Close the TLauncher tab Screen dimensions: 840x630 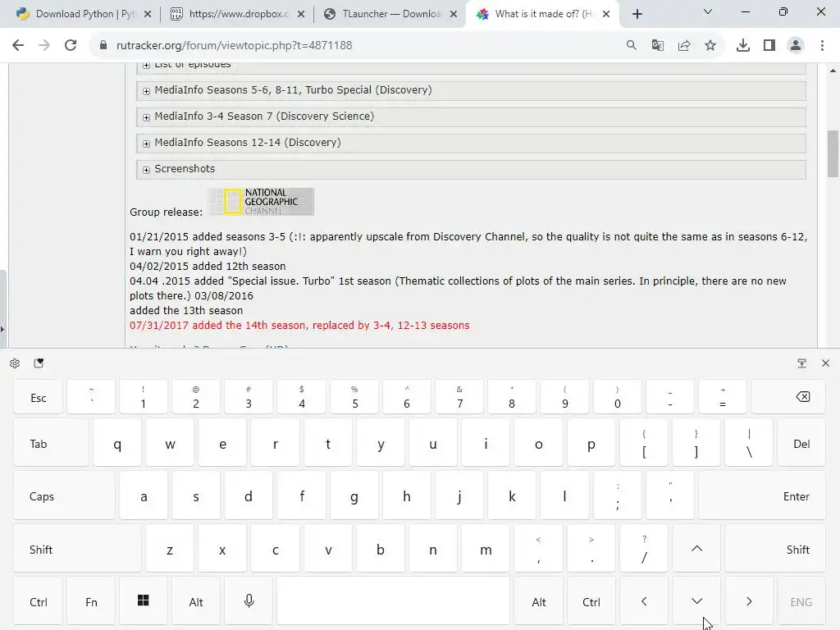454,14
